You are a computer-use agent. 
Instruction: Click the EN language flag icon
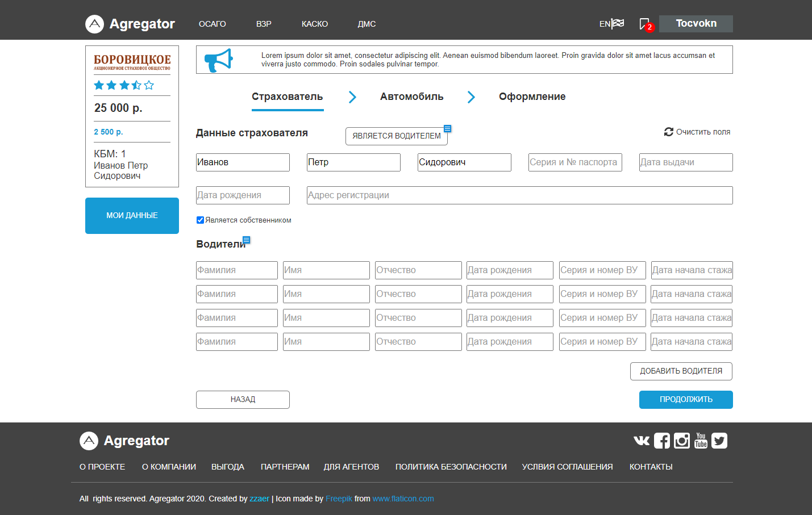pos(618,24)
